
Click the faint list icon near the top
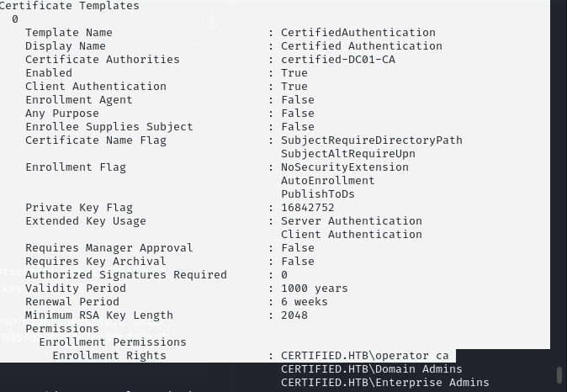tap(213, 23)
